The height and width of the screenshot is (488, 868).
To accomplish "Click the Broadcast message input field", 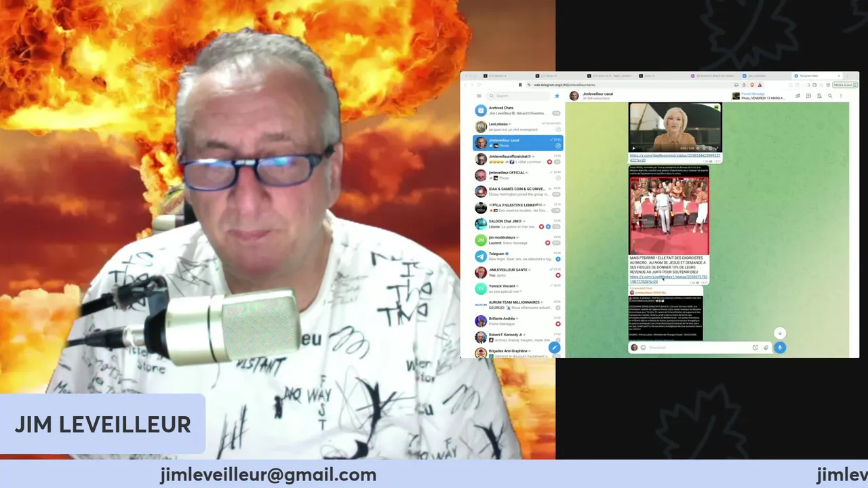I will [x=697, y=348].
